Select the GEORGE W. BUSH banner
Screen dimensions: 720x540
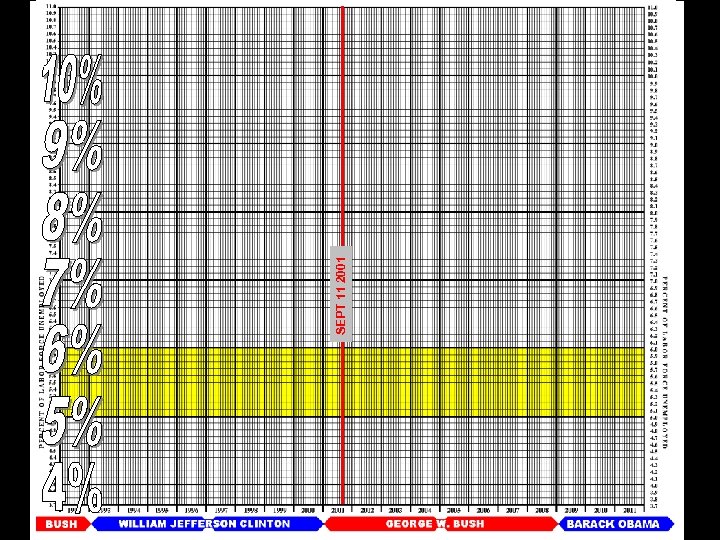coord(441,524)
